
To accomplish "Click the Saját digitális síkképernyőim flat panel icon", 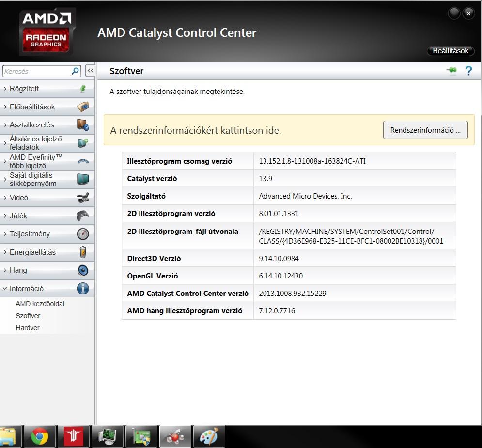I will 83,179.
